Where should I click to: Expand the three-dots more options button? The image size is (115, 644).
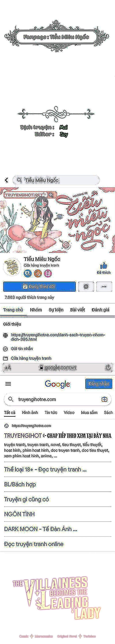[104, 286]
